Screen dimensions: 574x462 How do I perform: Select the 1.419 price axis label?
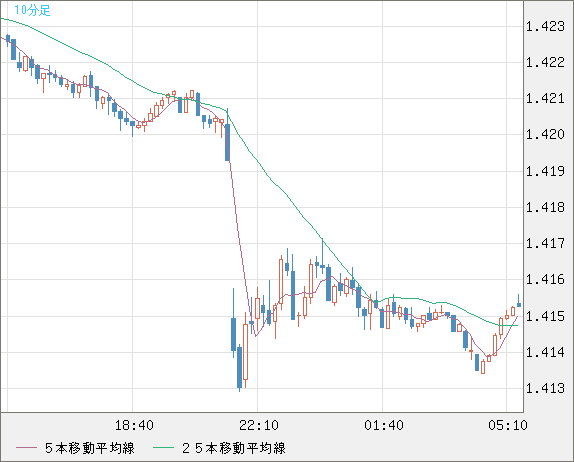545,171
